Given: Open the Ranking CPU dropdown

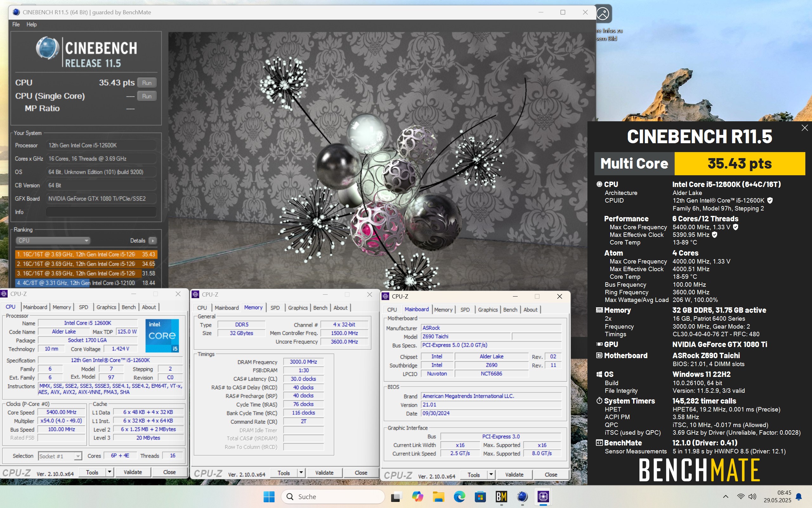Looking at the screenshot, I should (x=53, y=241).
